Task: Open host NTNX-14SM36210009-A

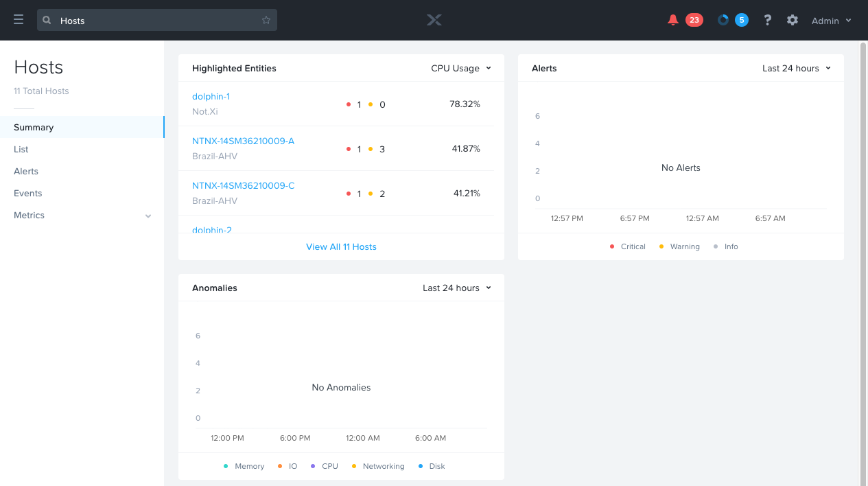Action: coord(243,141)
